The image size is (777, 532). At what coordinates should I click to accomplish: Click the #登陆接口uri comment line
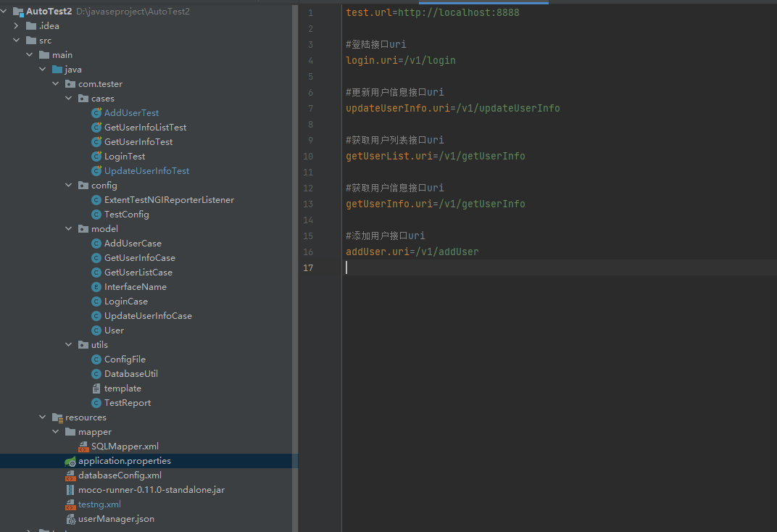click(376, 45)
